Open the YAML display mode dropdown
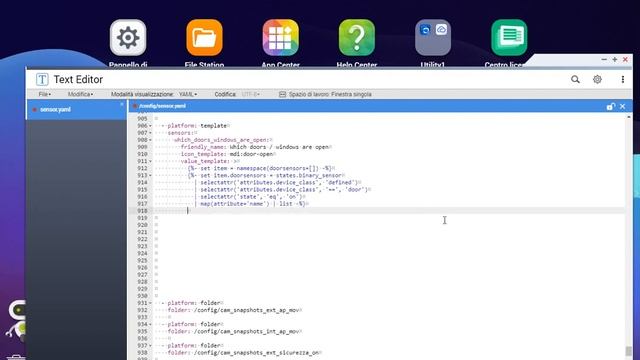The image size is (640, 360). [x=188, y=94]
